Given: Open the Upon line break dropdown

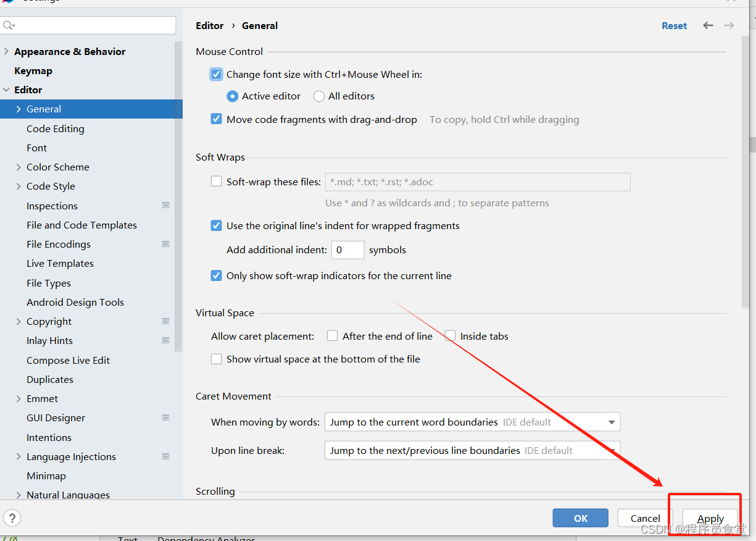Looking at the screenshot, I should (472, 450).
